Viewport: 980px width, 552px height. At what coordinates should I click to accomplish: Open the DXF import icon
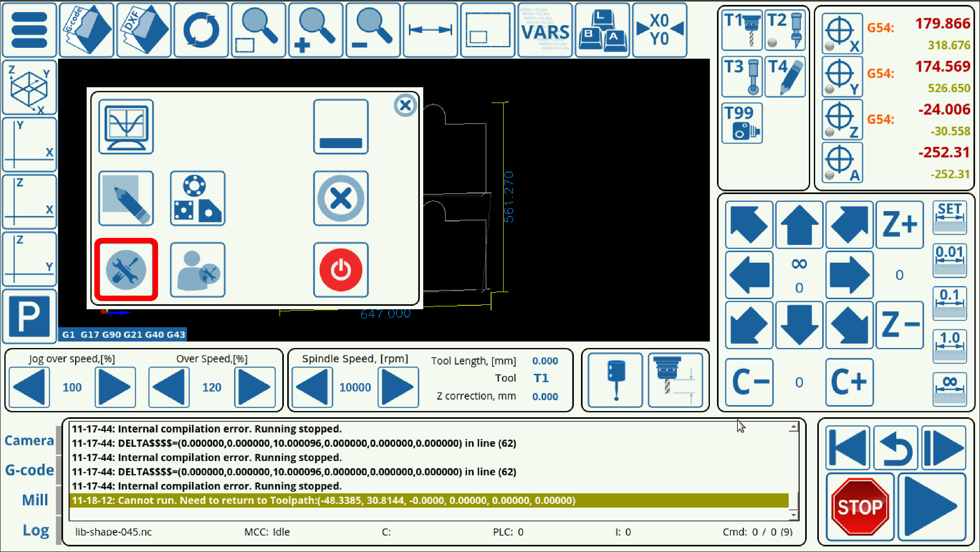(x=144, y=30)
